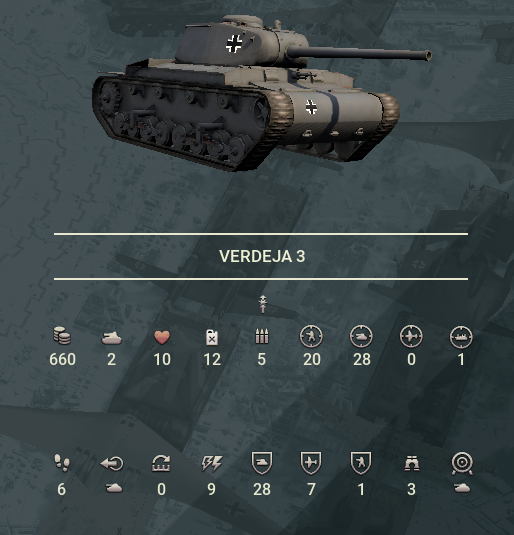Image resolution: width=514 pixels, height=535 pixels.
Task: Click the bridge crossing arrow icon
Action: 161,463
